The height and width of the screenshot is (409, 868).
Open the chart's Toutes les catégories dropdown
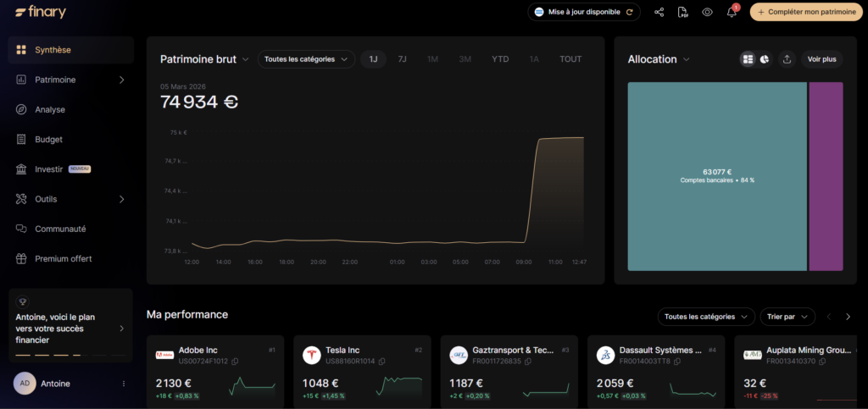point(306,59)
